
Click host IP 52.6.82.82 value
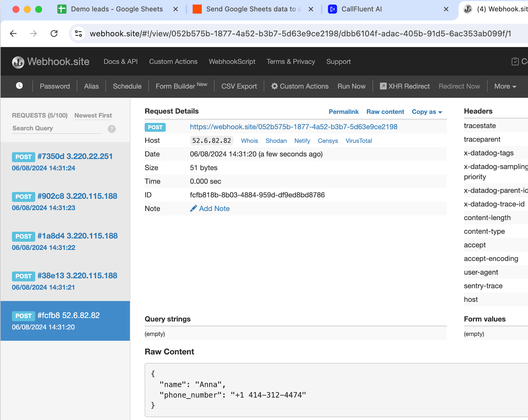point(212,140)
